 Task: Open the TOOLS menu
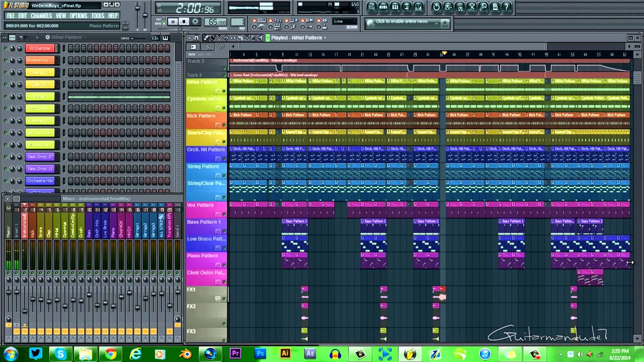98,16
